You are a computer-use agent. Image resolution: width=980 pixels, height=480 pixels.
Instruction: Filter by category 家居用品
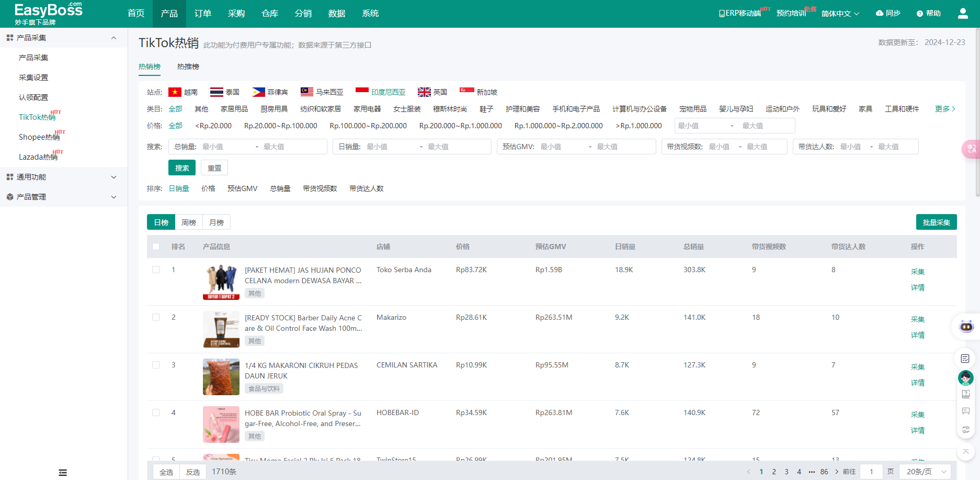pos(234,109)
